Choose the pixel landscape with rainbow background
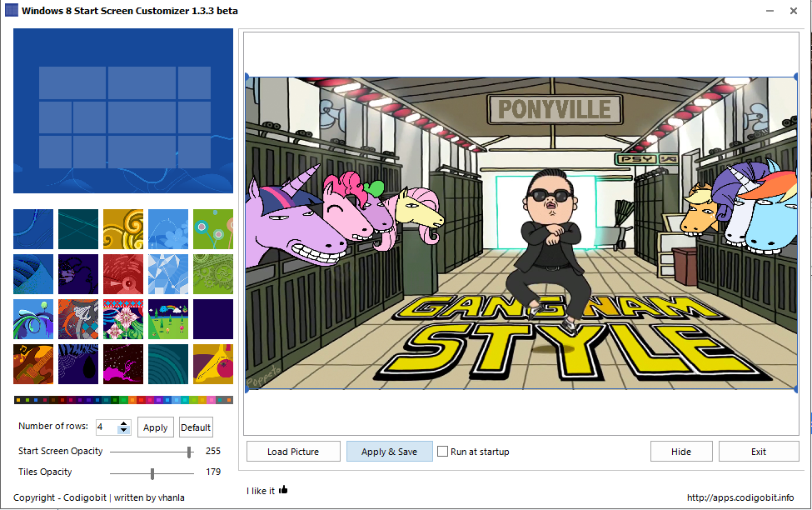Image resolution: width=812 pixels, height=510 pixels. click(x=168, y=319)
